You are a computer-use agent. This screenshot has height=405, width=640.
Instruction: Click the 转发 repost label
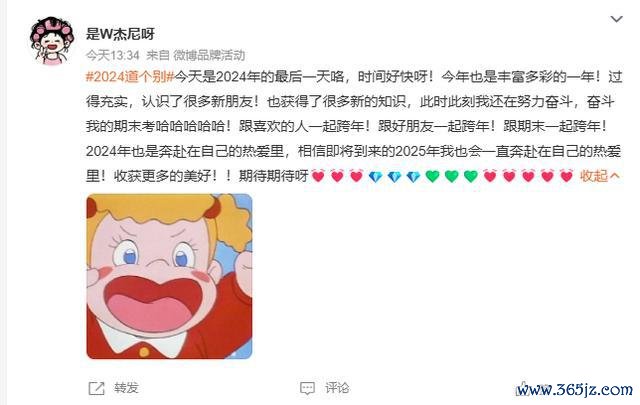pyautogui.click(x=127, y=387)
